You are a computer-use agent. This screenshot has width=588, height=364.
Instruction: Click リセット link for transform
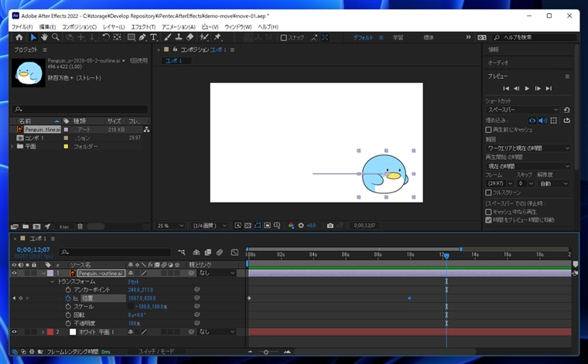click(133, 281)
